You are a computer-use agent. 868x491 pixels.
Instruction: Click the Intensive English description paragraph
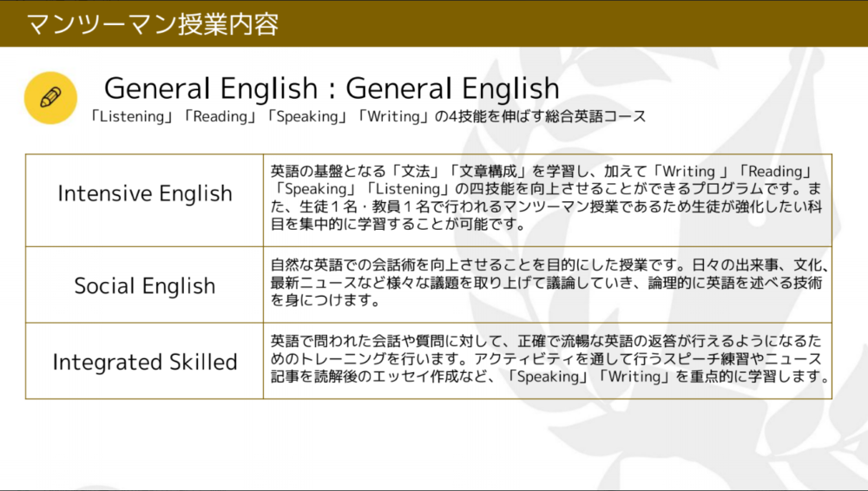point(547,198)
